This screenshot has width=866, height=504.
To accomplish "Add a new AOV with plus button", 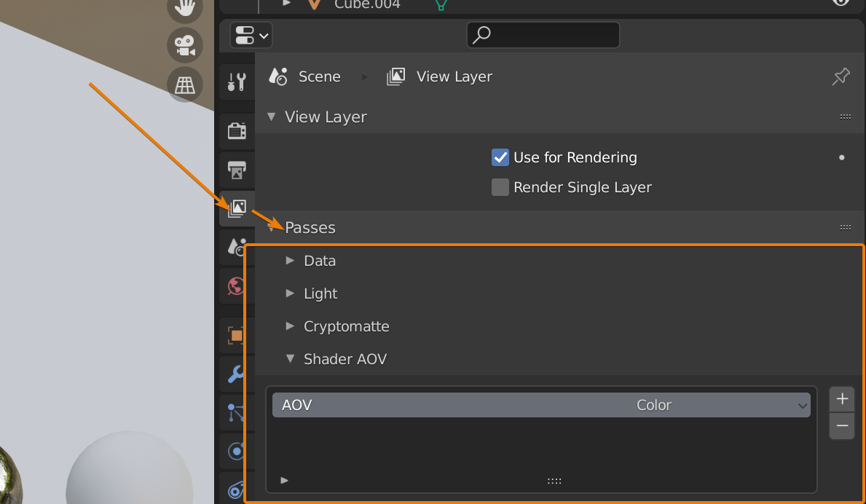I will [842, 399].
